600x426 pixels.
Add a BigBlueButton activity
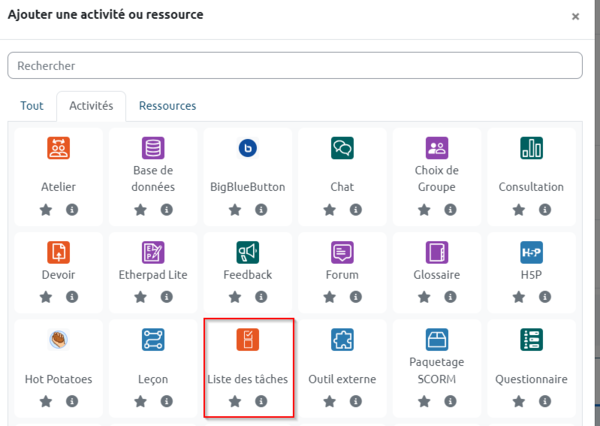click(x=248, y=148)
